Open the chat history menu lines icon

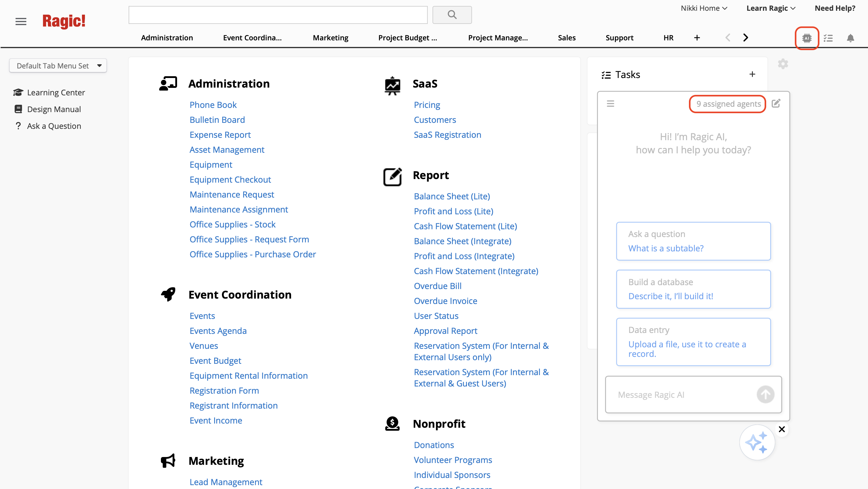[x=610, y=103]
